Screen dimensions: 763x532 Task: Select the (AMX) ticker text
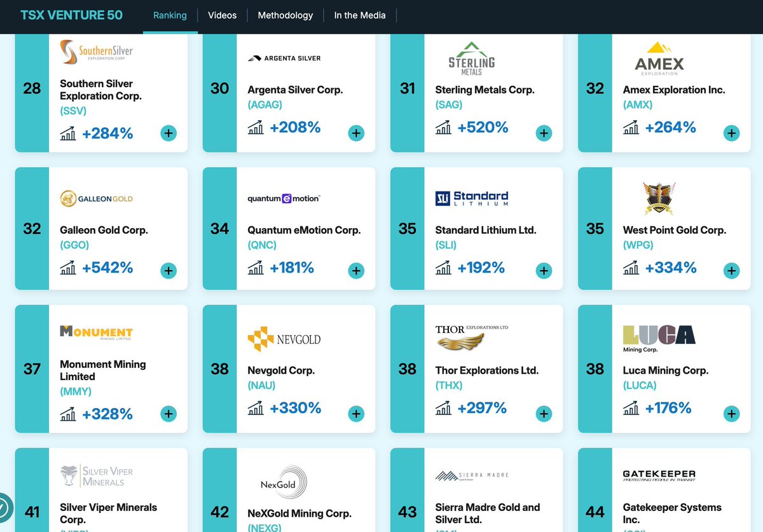(x=638, y=105)
